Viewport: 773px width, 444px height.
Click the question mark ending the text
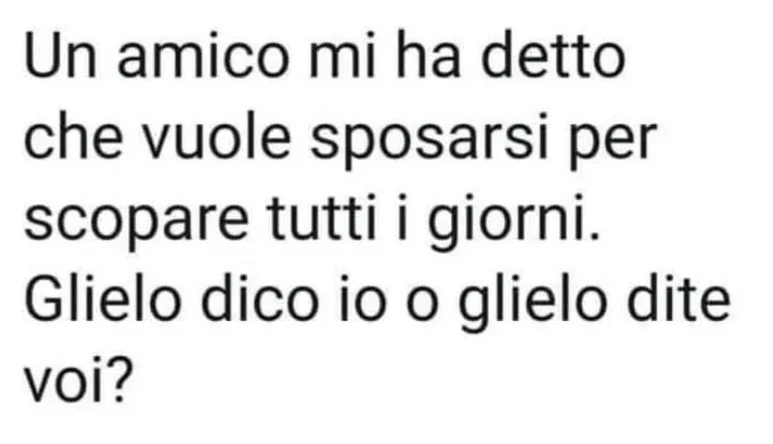120,382
